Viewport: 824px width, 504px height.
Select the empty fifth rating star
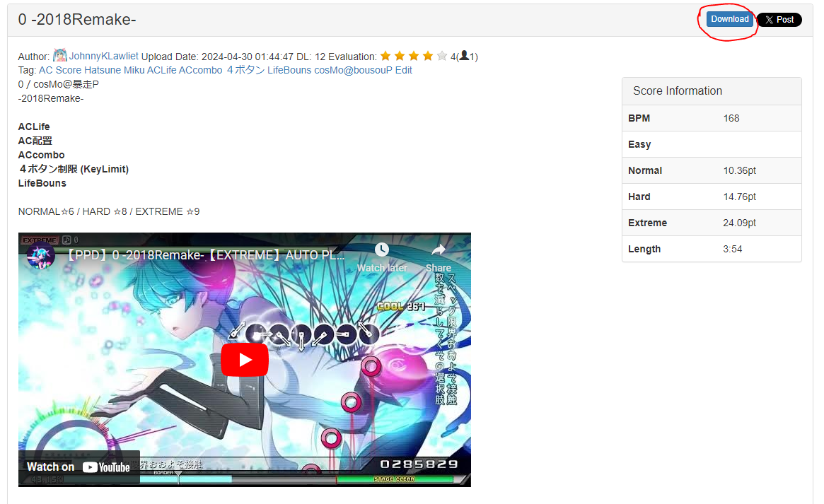point(443,56)
